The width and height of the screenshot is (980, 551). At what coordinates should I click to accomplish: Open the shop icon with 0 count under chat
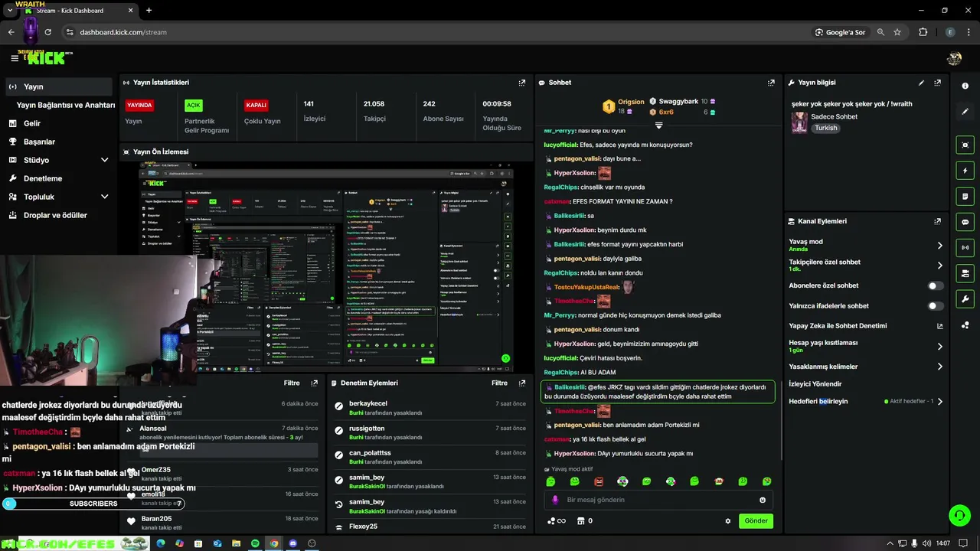(x=584, y=521)
